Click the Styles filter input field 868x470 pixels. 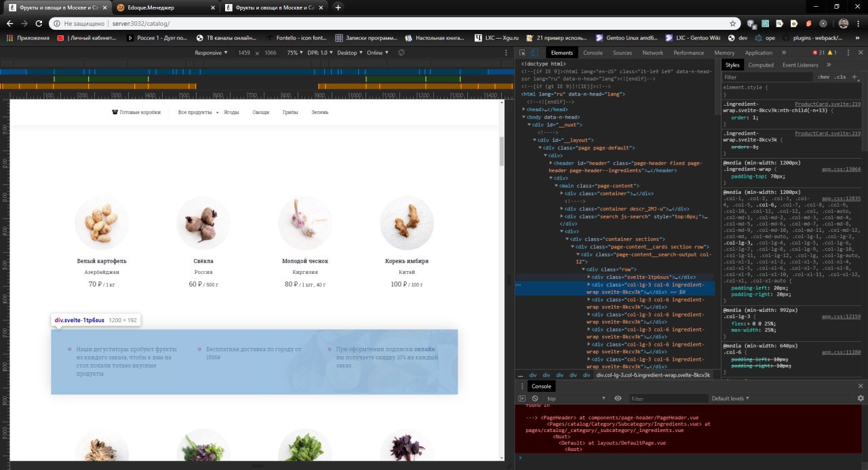pyautogui.click(x=768, y=77)
